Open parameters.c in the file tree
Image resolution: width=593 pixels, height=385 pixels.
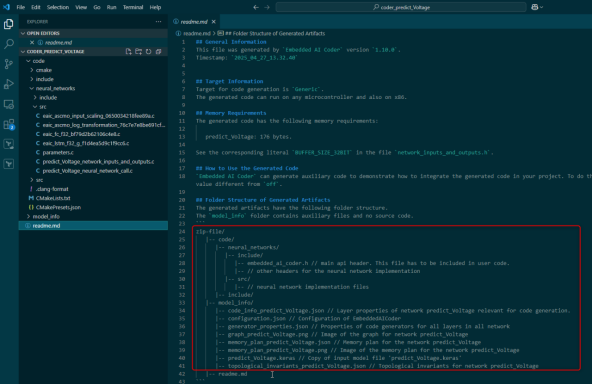pyautogui.click(x=58, y=152)
